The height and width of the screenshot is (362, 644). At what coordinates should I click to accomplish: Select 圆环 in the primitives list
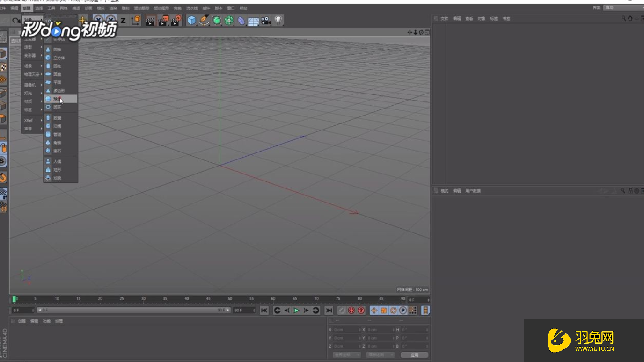[57, 108]
